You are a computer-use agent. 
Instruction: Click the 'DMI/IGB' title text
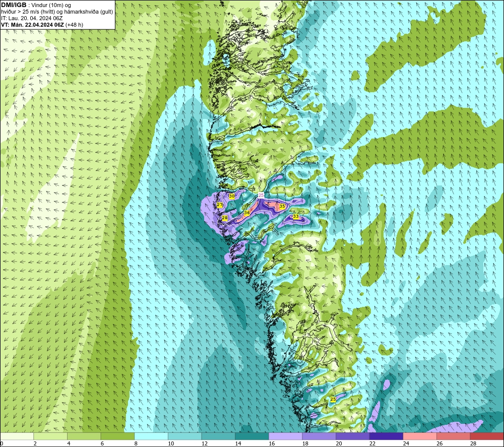point(14,5)
